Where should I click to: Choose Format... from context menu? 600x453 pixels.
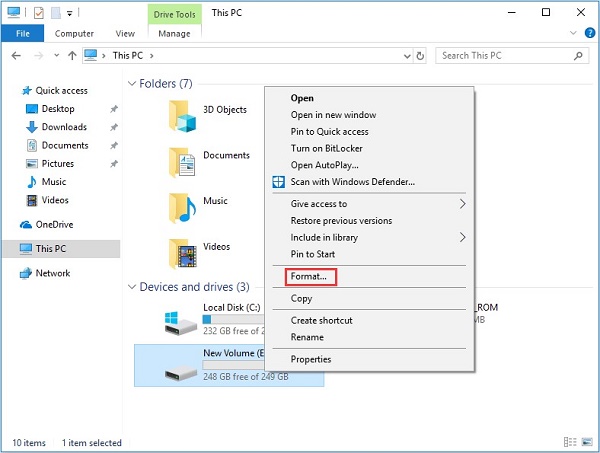tap(308, 275)
